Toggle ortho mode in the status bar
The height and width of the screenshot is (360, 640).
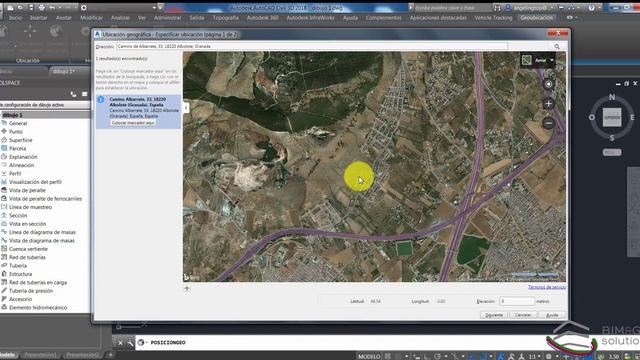tap(426, 356)
